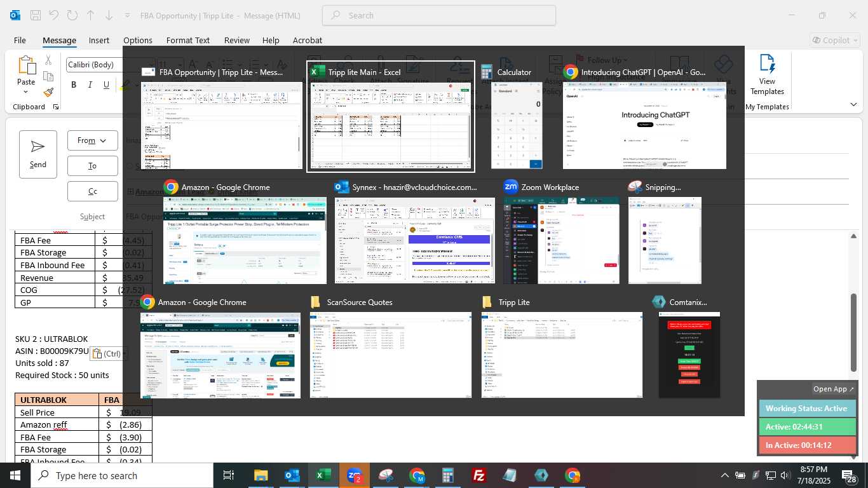Image resolution: width=868 pixels, height=488 pixels.
Task: Open the Acrobat tab
Action: click(308, 40)
